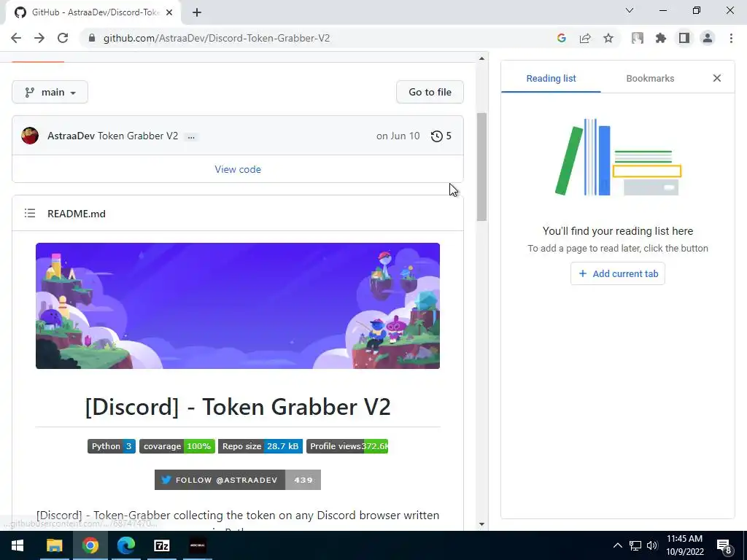The image size is (747, 560).
Task: Click the page scrollbar up arrow
Action: tap(481, 58)
